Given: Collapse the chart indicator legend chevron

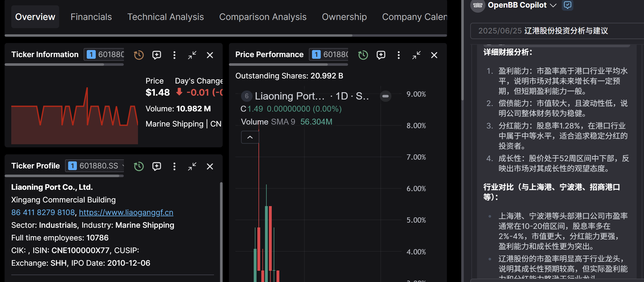Looking at the screenshot, I should 250,137.
